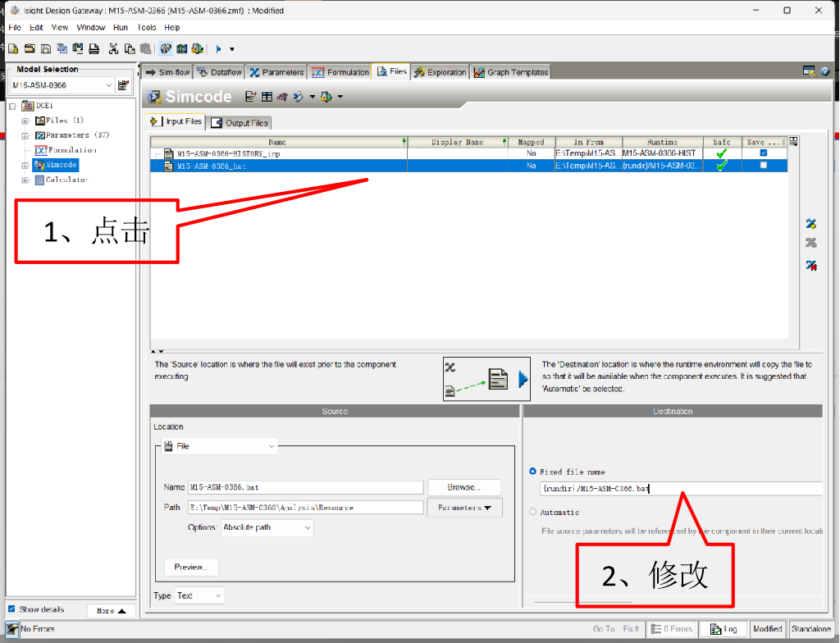
Task: Click the Browse... button
Action: (x=463, y=487)
